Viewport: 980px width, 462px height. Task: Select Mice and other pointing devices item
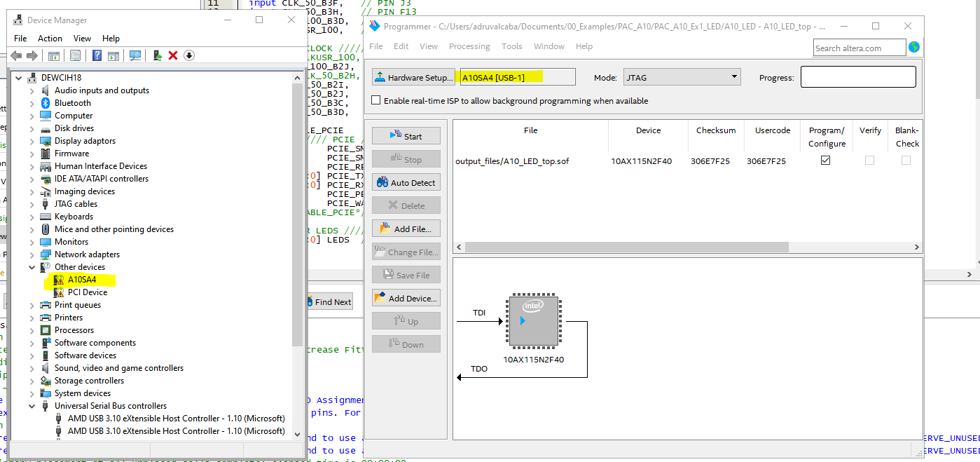click(114, 229)
